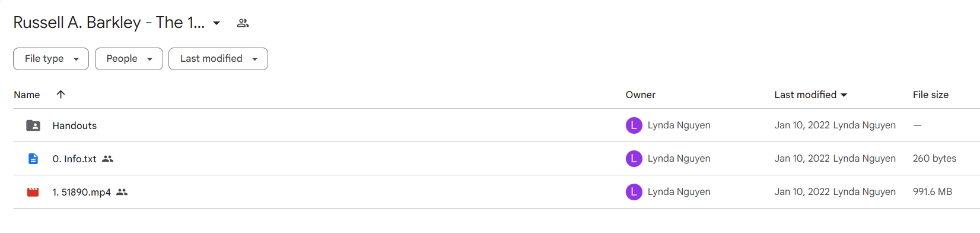Click Lynda Nguyen avatar in Handouts row
Viewport: 980px width, 233px height.
pos(634,125)
